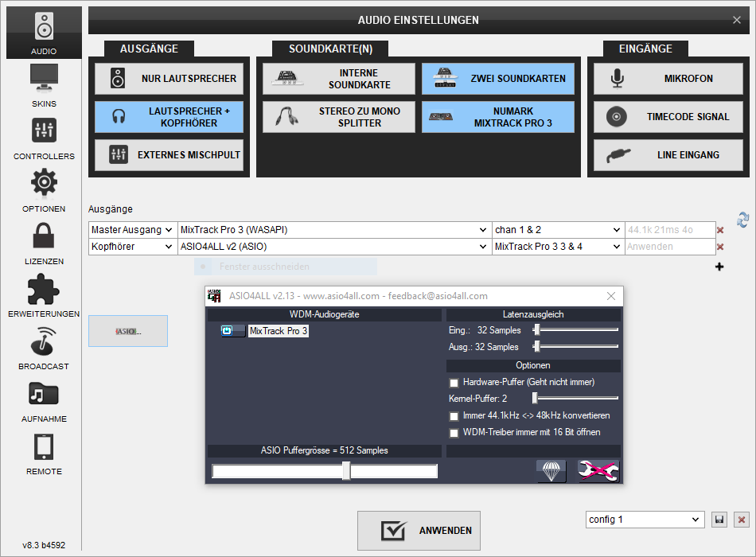The image size is (756, 557).
Task: Open the Kopfhörer output type dropdown
Action: pos(133,247)
